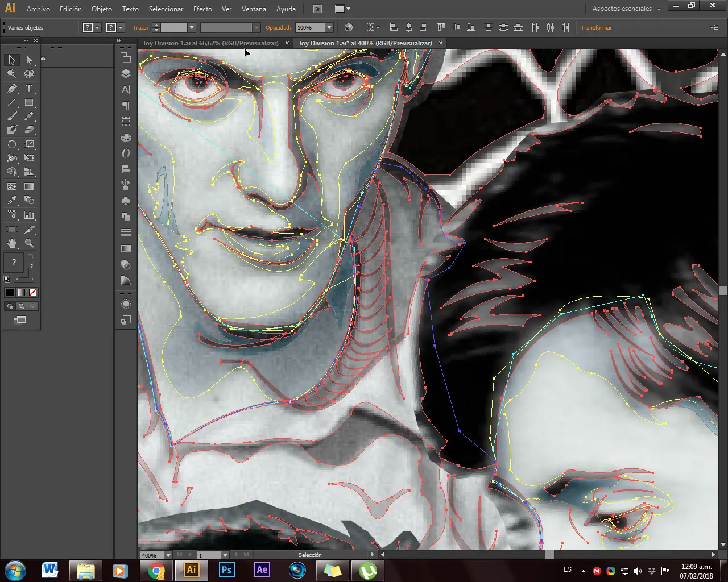Select the Paintbrush tool

12,117
